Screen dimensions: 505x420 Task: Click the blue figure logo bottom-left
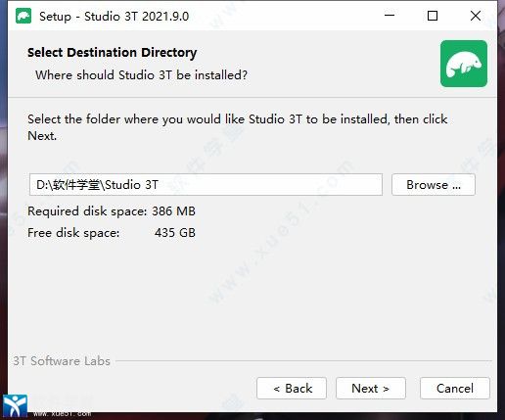click(15, 405)
